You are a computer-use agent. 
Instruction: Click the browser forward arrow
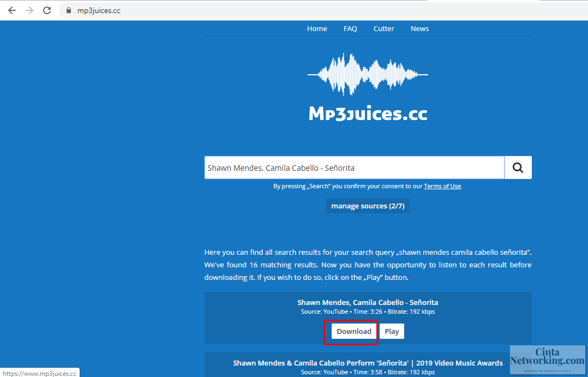pyautogui.click(x=29, y=10)
